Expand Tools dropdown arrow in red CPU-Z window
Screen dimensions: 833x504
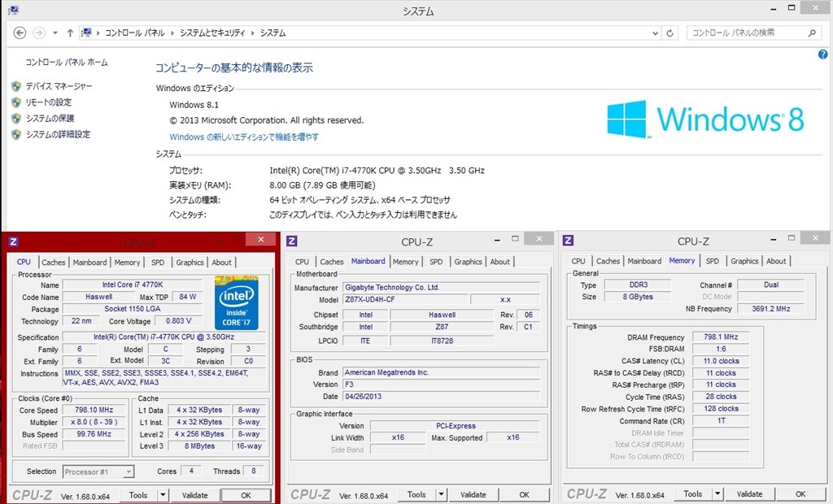tap(163, 495)
